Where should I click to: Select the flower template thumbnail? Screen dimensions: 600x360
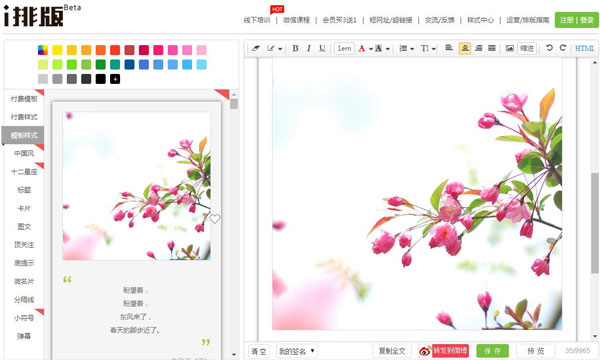pyautogui.click(x=137, y=186)
